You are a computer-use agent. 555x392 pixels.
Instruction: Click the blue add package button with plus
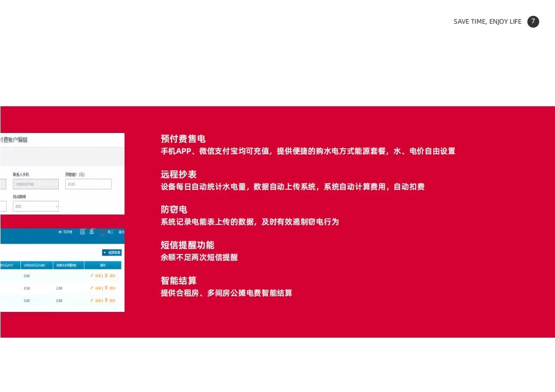[112, 253]
